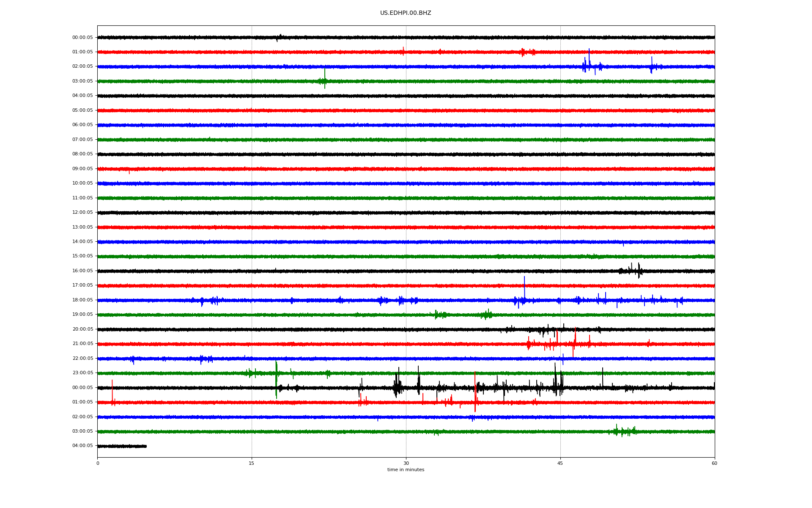Click the short black trace on last row
Screen dimensions: 812x508
[x=122, y=446]
